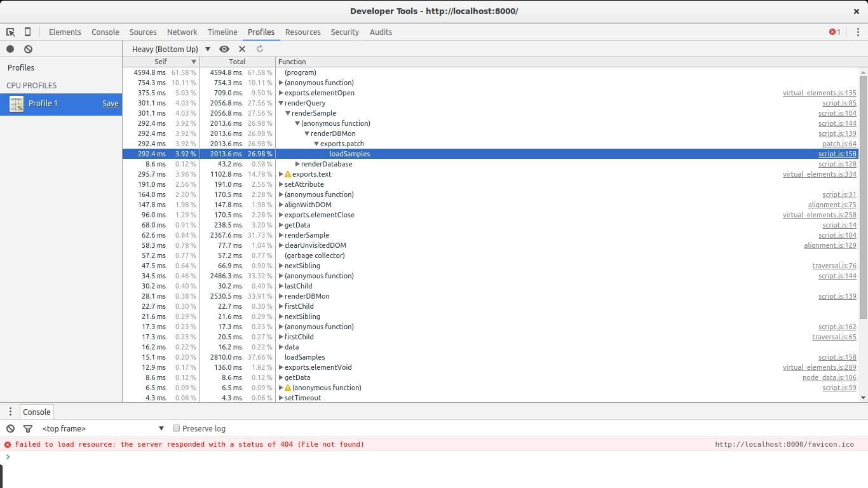Exclude the selected function with X icon

(242, 49)
